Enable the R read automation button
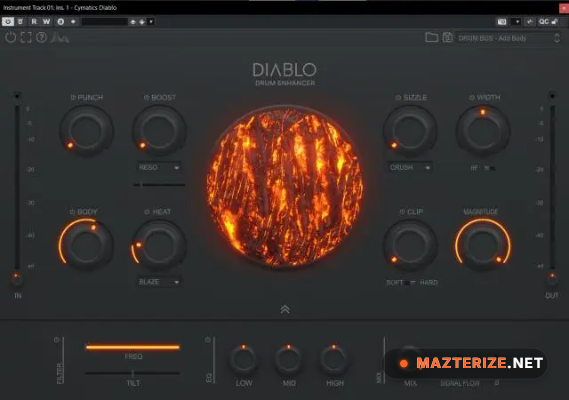The height and width of the screenshot is (400, 569). click(34, 22)
